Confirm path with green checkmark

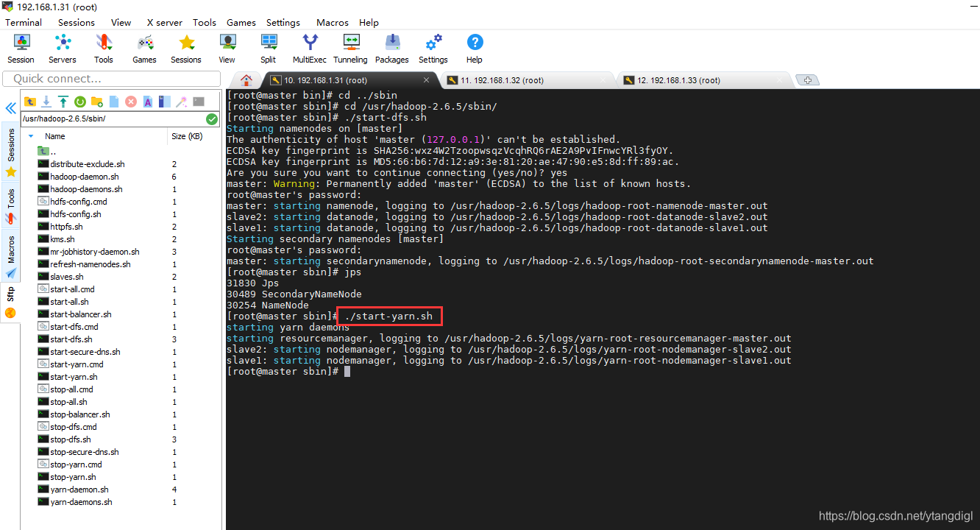click(212, 119)
